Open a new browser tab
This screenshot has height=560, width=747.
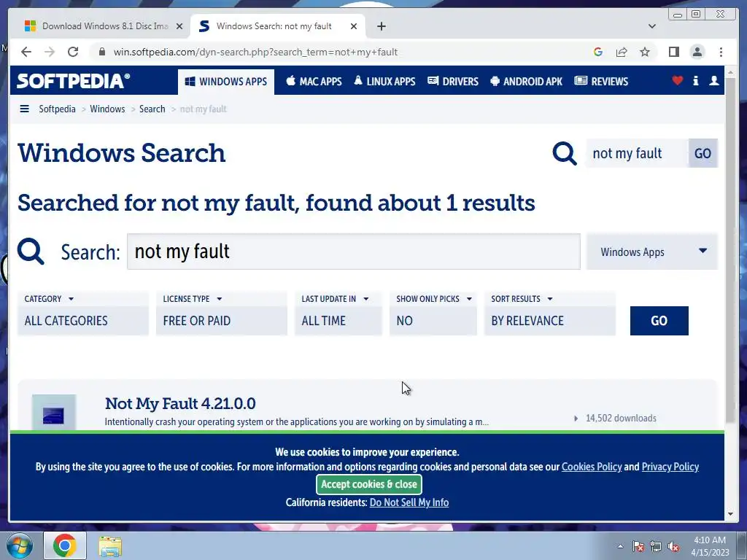(x=381, y=26)
